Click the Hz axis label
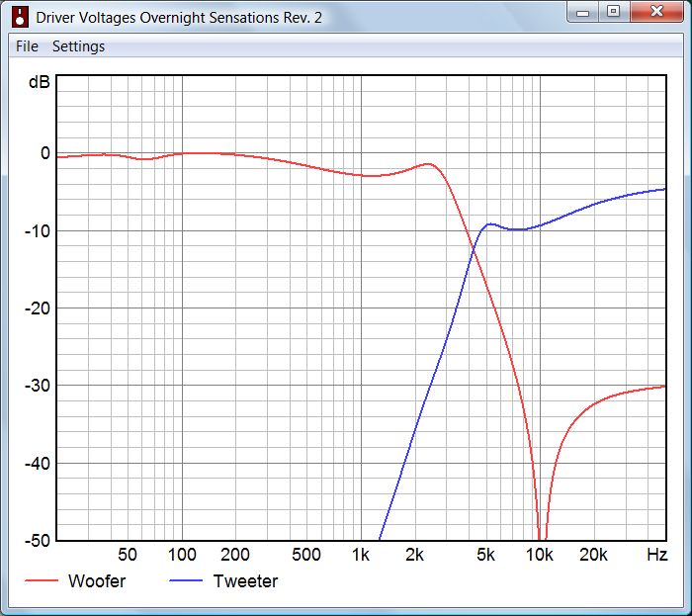The image size is (692, 616). 657,555
